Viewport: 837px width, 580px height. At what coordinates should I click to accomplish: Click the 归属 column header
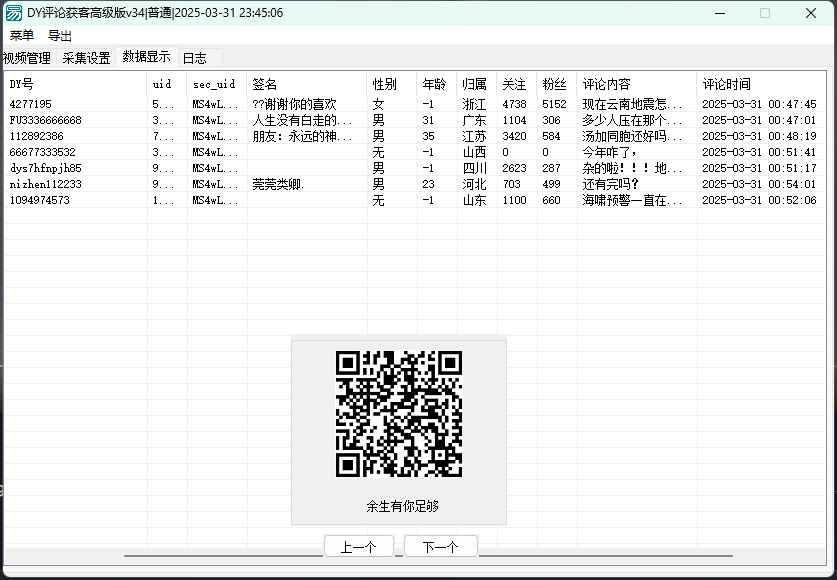[477, 84]
